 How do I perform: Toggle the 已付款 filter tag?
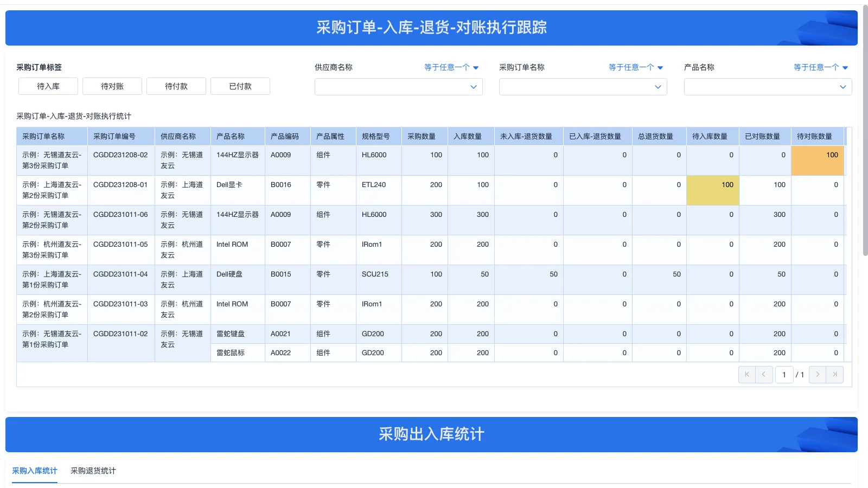(240, 86)
